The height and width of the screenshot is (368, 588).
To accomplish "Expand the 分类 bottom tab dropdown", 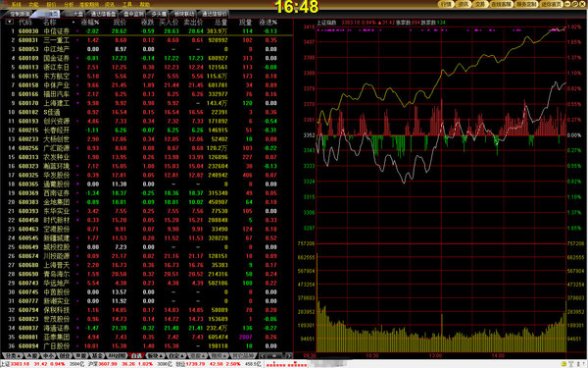I will (12, 355).
